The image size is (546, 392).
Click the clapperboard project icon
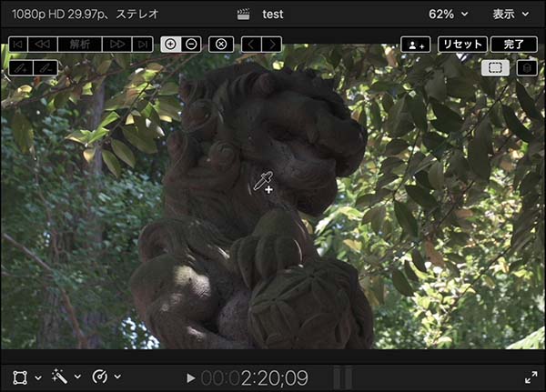point(243,15)
